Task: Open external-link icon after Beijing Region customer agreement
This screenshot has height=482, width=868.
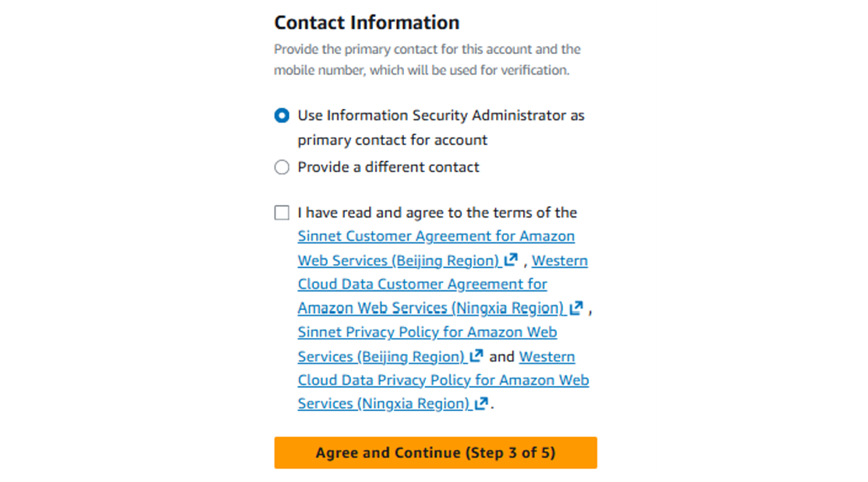Action: (x=511, y=260)
